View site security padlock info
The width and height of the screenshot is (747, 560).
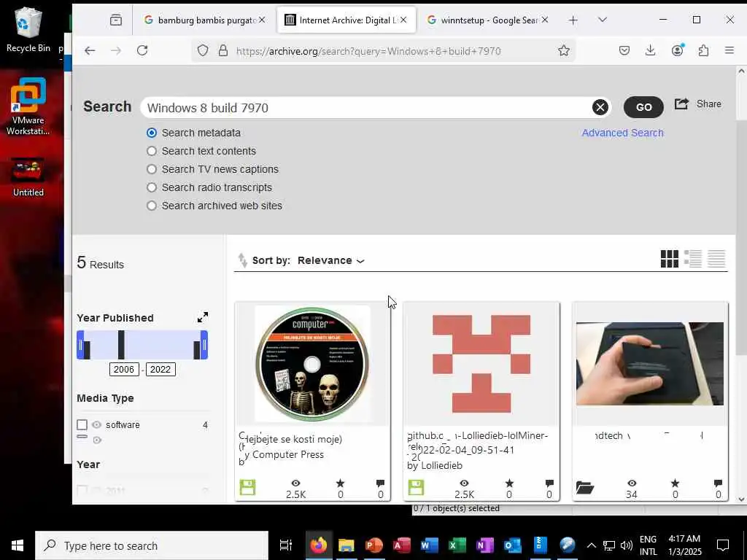(223, 50)
